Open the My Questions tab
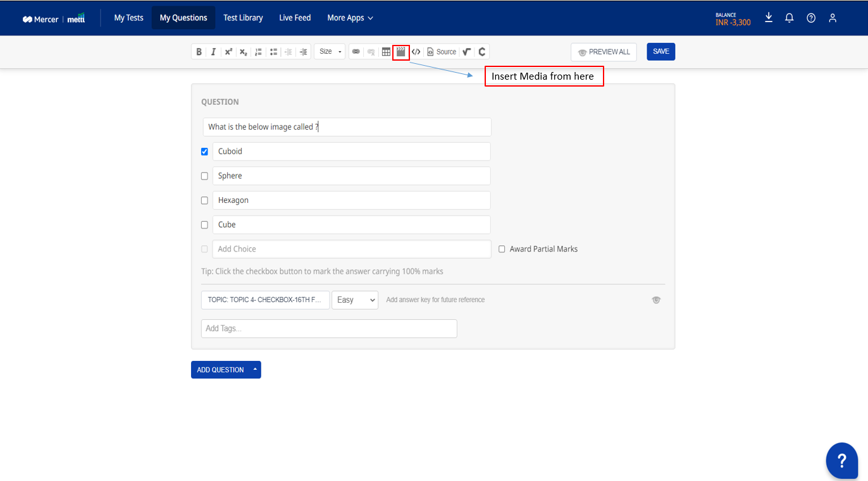 tap(183, 18)
